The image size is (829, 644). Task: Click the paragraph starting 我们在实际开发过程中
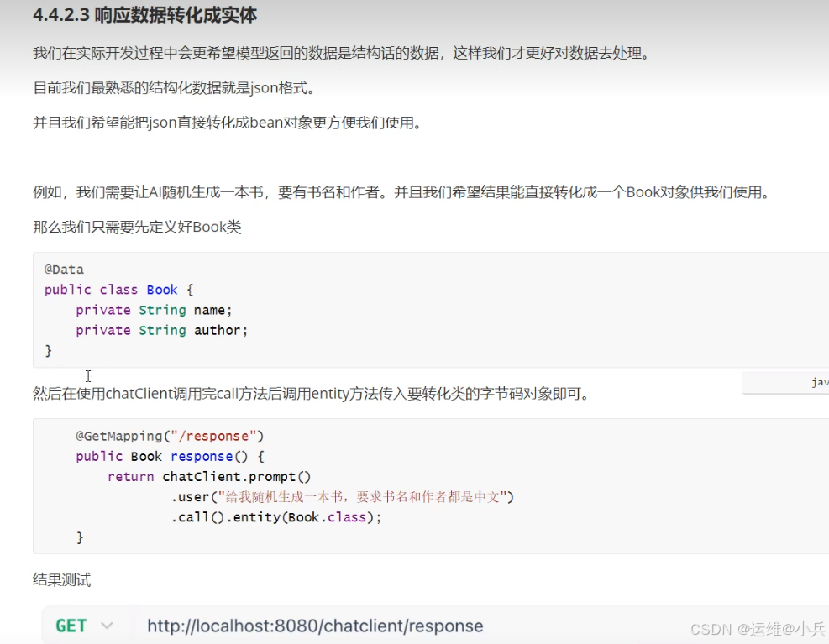point(342,53)
